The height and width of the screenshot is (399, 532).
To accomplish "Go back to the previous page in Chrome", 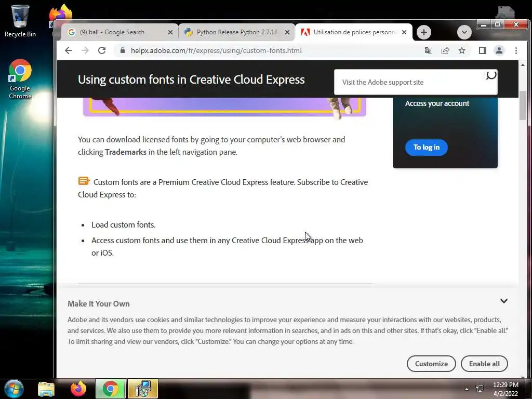I will click(x=69, y=50).
